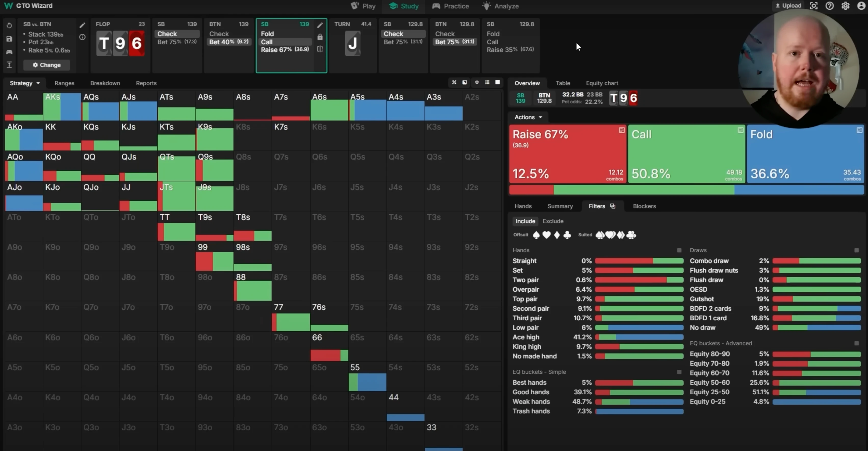Switch to Exclude filter mode
Image resolution: width=868 pixels, height=451 pixels.
[553, 221]
